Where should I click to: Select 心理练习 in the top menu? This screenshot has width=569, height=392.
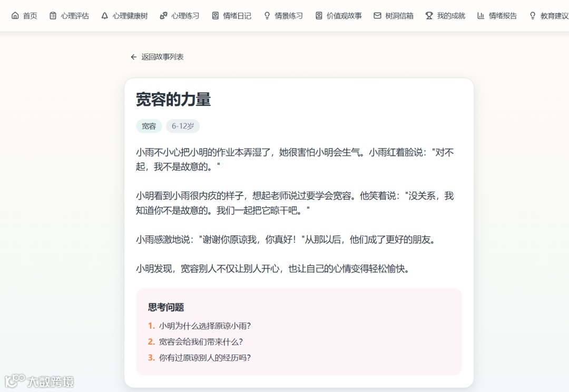(180, 16)
